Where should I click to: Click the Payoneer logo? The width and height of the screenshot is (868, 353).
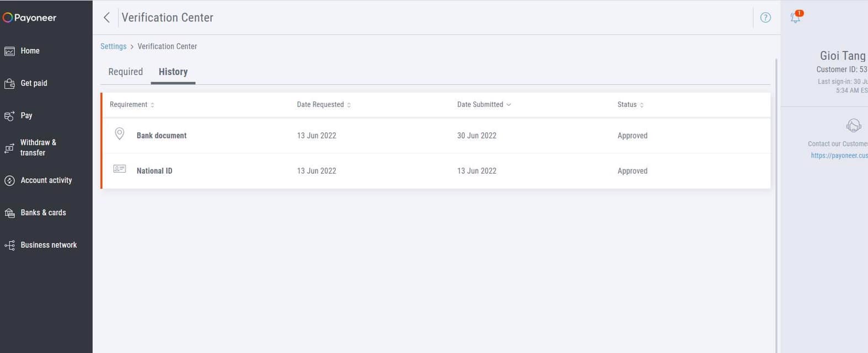point(30,18)
